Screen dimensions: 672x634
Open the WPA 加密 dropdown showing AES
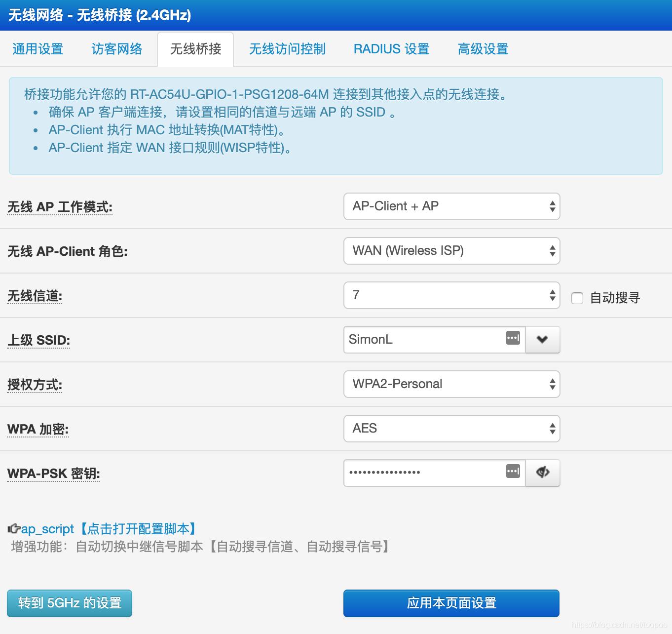point(451,429)
